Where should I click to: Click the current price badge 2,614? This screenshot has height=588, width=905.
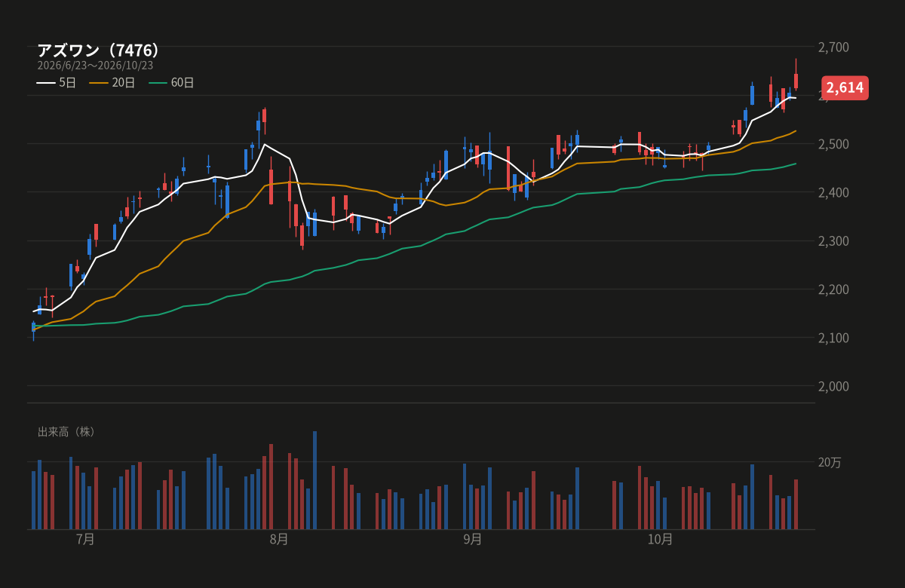point(845,87)
